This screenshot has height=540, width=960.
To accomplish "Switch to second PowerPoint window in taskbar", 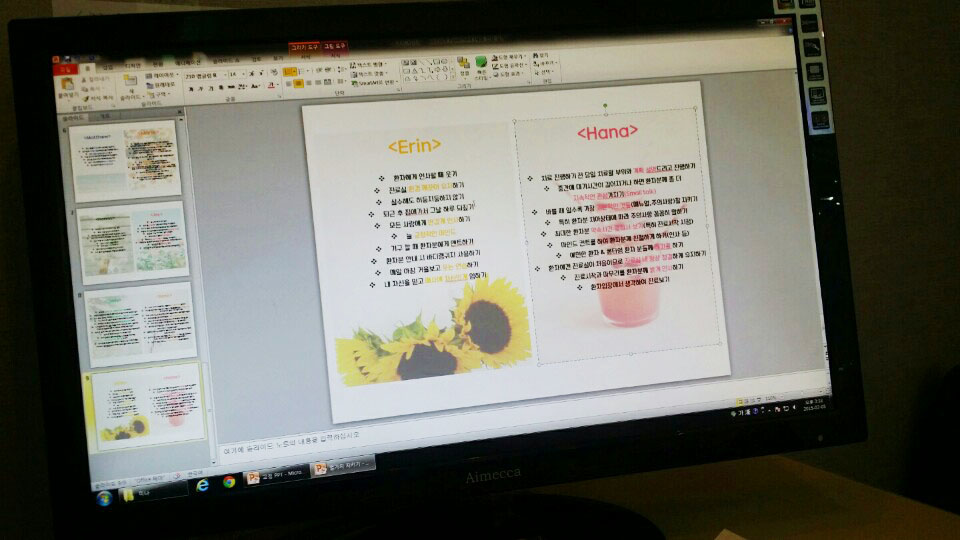I will pyautogui.click(x=340, y=467).
